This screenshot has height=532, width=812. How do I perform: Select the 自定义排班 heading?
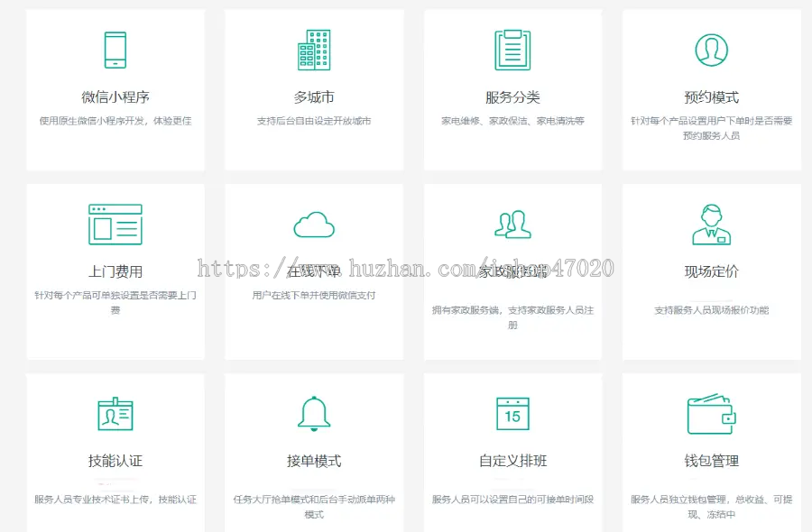tap(512, 461)
